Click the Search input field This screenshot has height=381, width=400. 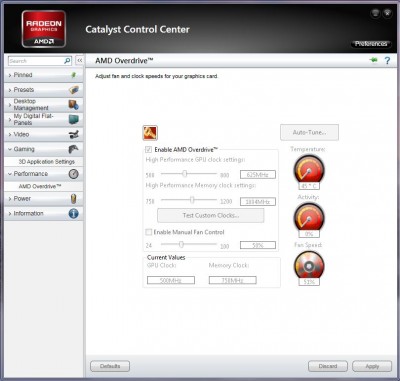click(36, 61)
